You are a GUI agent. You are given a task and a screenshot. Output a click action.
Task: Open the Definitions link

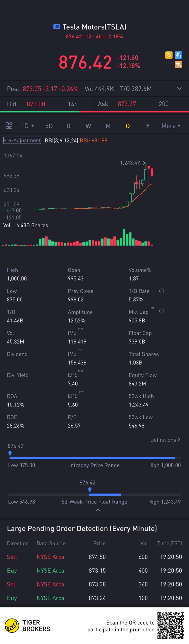165,440
